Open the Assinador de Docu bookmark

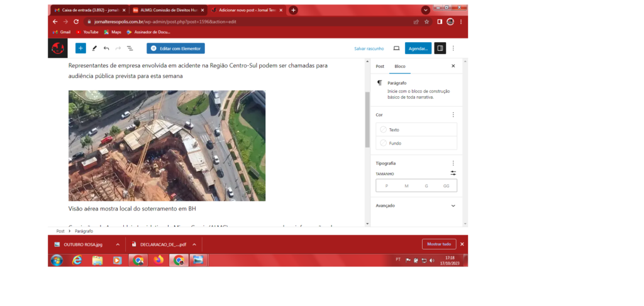tap(148, 31)
